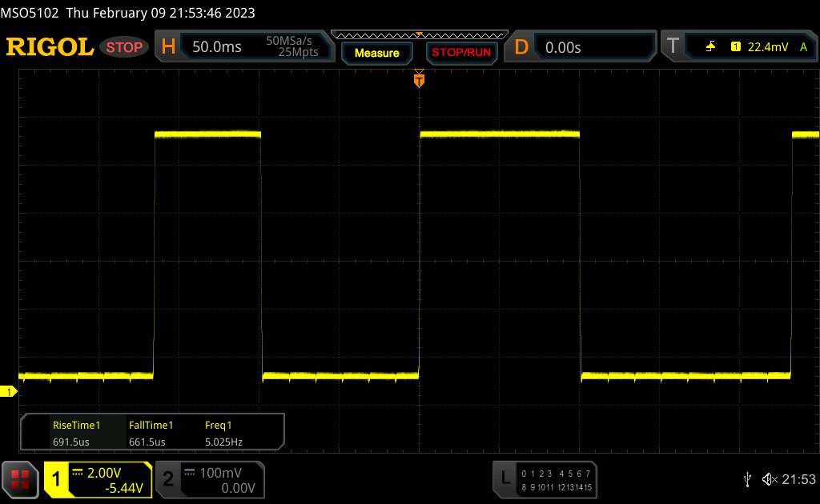Screen dimensions: 820x504
Task: Tap the trigger mode A indicator
Action: pyautogui.click(x=804, y=47)
